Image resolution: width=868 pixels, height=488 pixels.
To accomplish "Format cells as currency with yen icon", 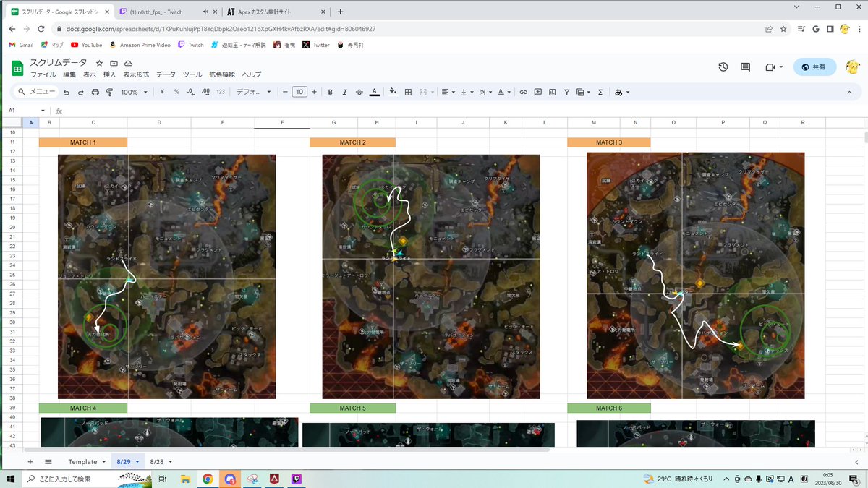I will (x=162, y=92).
